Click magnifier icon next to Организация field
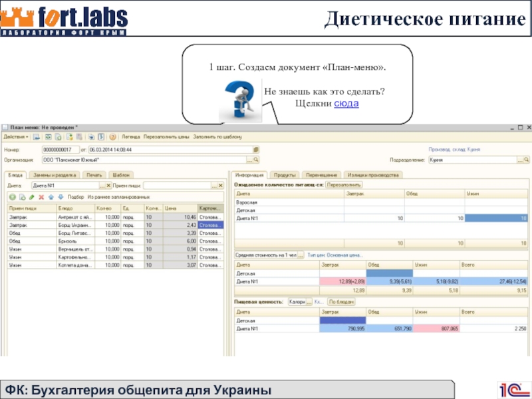Screen dimensions: 532x399 click(256, 160)
